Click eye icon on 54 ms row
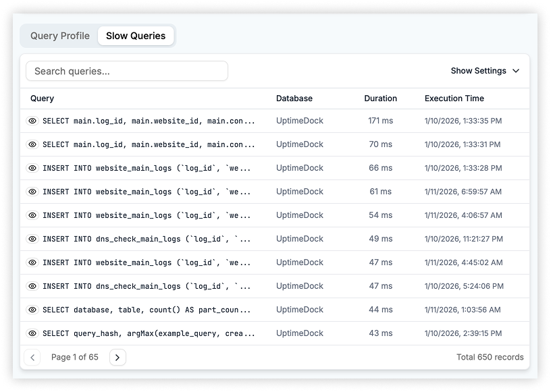This screenshot has height=392, width=551. [x=32, y=215]
